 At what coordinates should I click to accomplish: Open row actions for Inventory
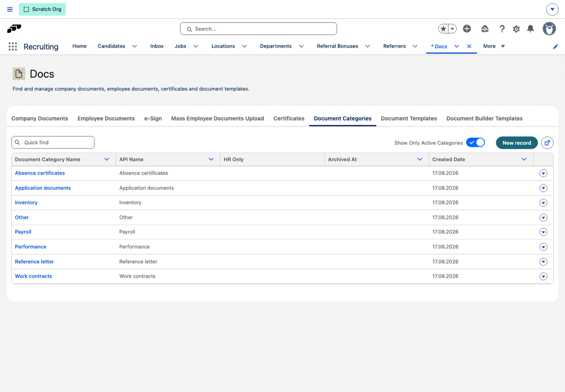(543, 203)
